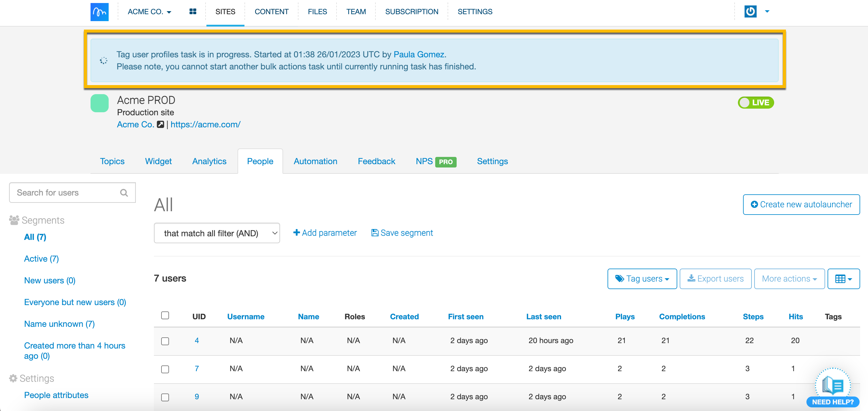The width and height of the screenshot is (868, 411).
Task: Click the green site color swatch
Action: [99, 103]
